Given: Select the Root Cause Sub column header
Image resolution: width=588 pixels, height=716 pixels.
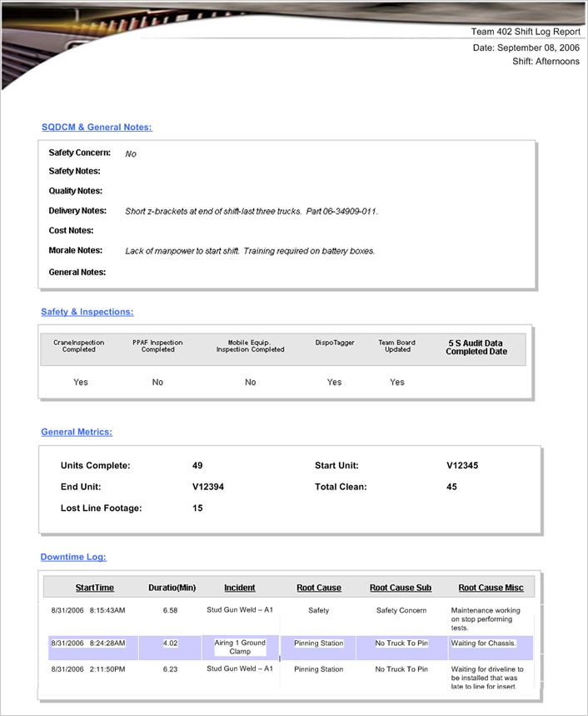Looking at the screenshot, I should coord(401,588).
